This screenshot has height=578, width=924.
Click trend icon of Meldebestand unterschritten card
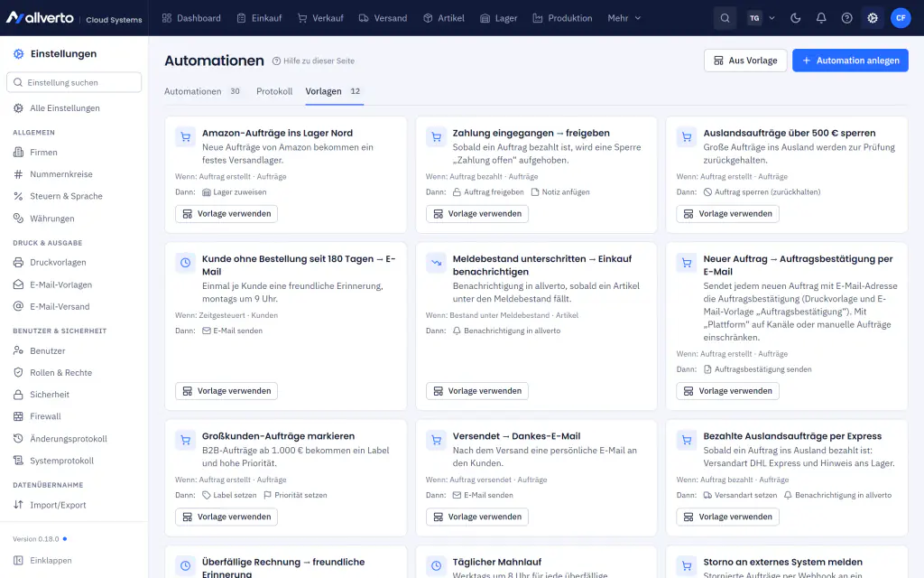(x=436, y=263)
